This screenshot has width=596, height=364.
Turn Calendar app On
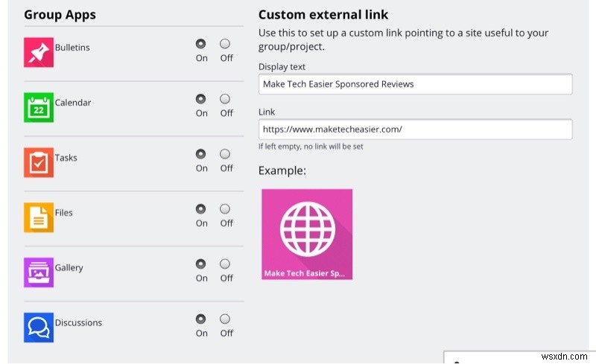click(x=200, y=99)
